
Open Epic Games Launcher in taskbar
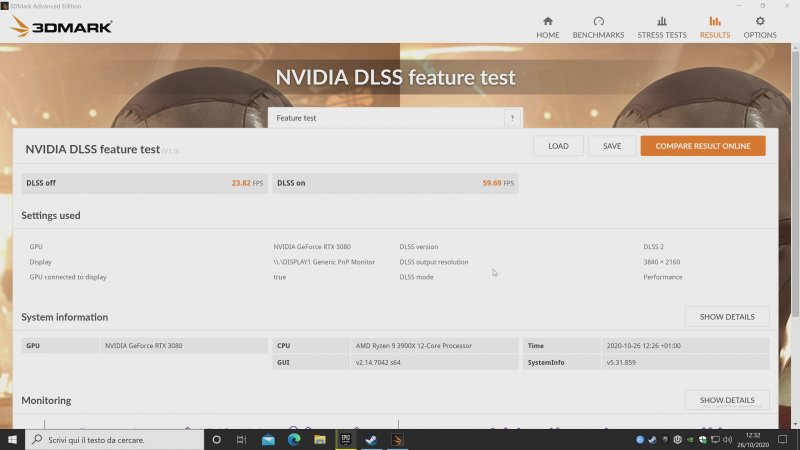[x=345, y=439]
